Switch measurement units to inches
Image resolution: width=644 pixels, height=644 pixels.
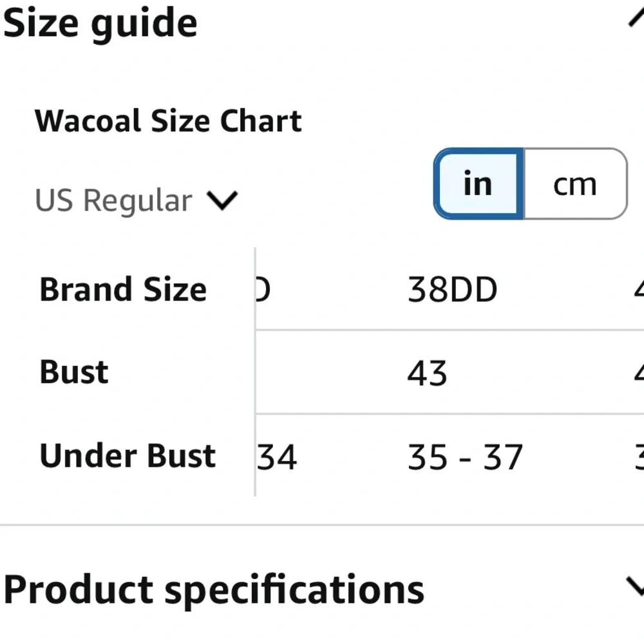478,184
